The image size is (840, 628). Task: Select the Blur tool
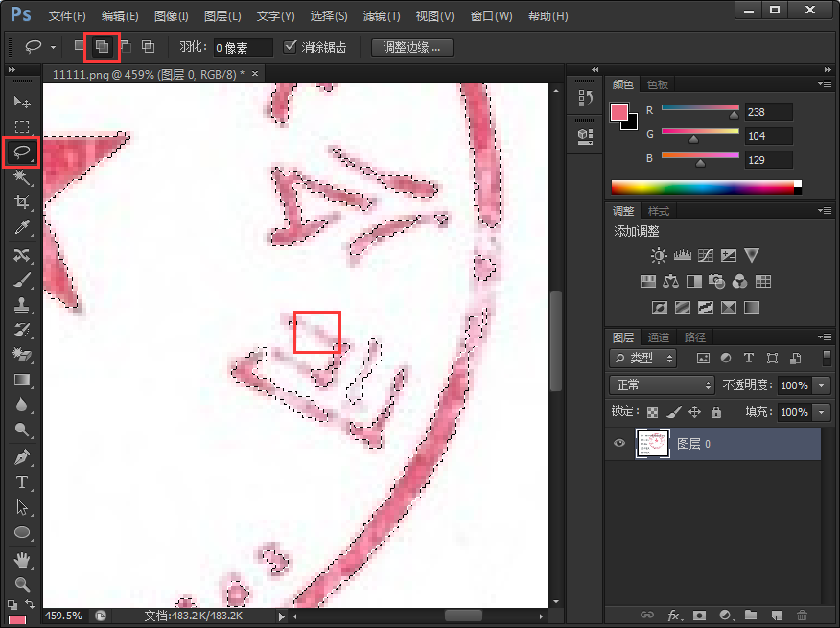click(x=21, y=405)
